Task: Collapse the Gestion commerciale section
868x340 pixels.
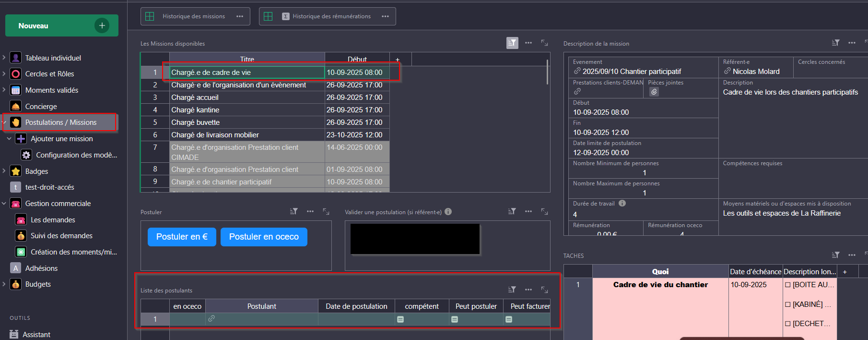Action: 4,204
